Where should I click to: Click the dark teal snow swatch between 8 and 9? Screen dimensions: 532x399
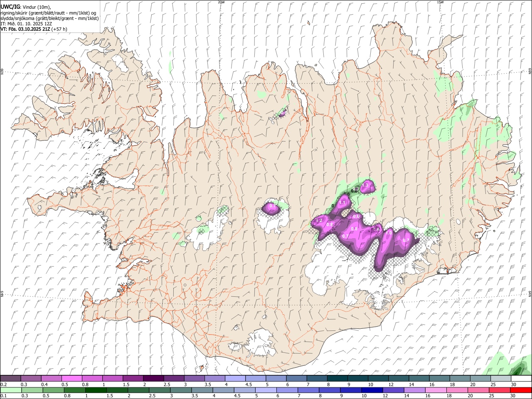[x=337, y=378]
